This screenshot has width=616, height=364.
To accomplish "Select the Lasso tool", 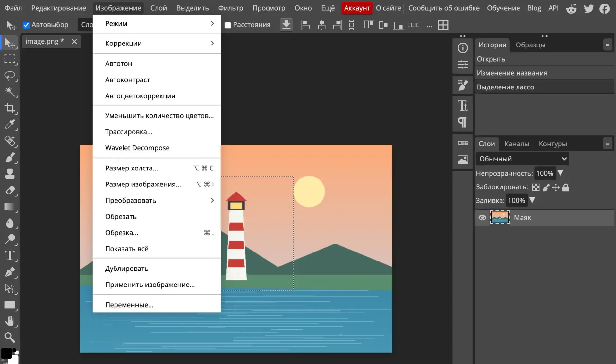I will 10,76.
